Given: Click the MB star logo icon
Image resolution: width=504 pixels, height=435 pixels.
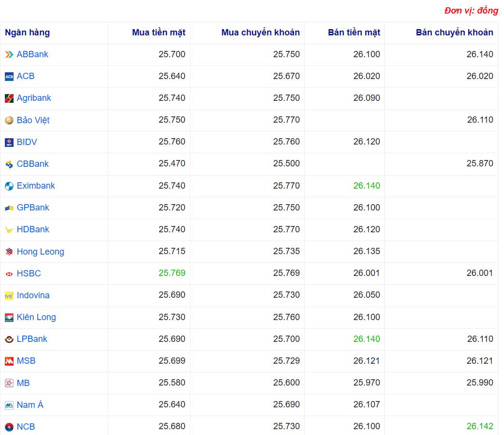Looking at the screenshot, I should (8, 383).
